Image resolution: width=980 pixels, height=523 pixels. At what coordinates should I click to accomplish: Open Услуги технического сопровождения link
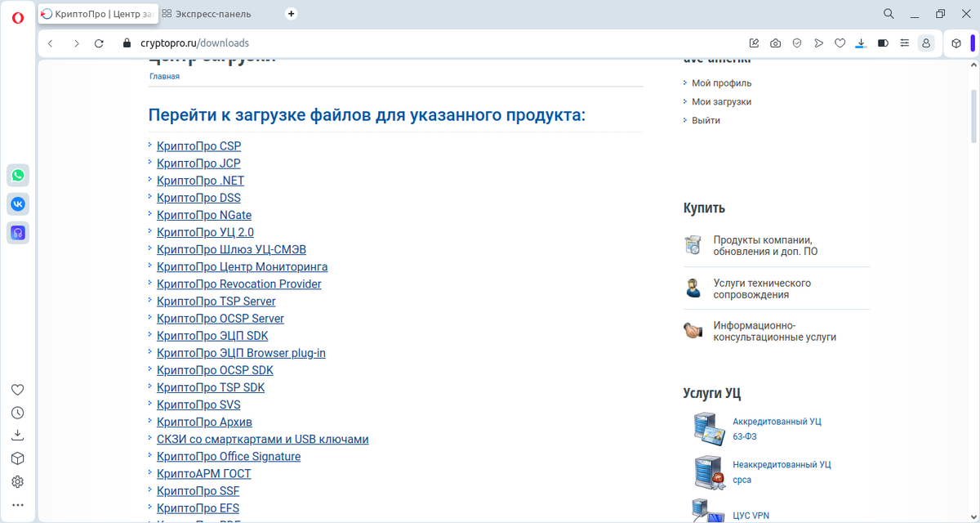pyautogui.click(x=762, y=288)
